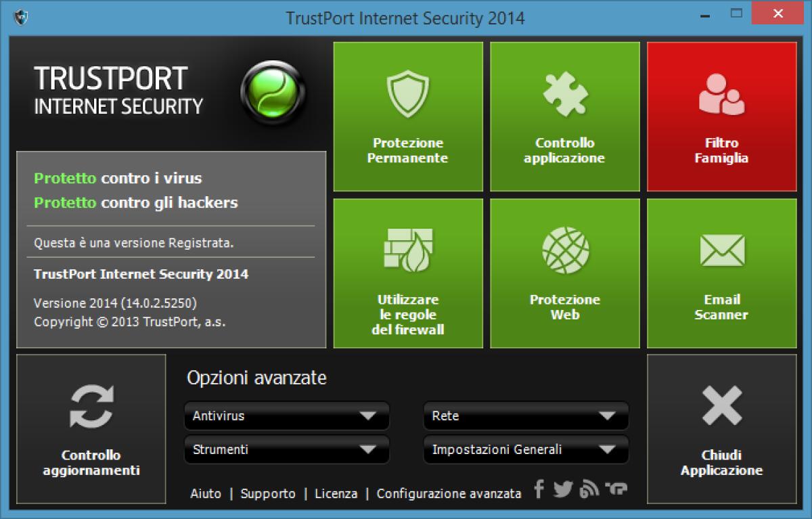Open Protezione Permanente shield tile

pos(407,115)
